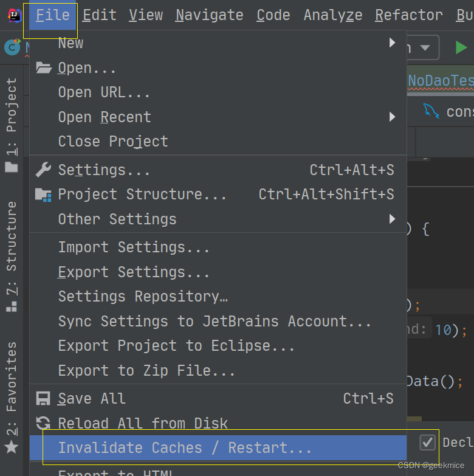Choose Export Settings...
Image resolution: width=474 pixels, height=476 pixels.
(x=218, y=272)
